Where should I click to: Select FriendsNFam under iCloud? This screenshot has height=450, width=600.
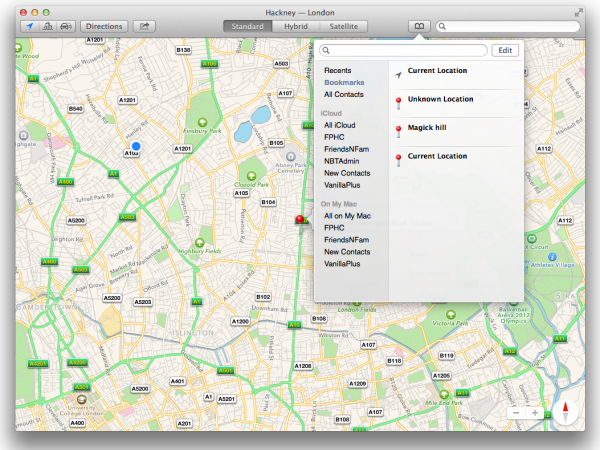point(346,149)
